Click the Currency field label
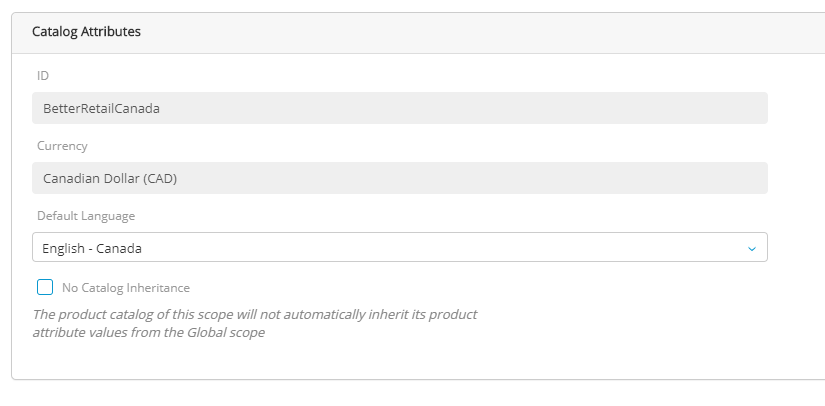The image size is (825, 406). 62,146
